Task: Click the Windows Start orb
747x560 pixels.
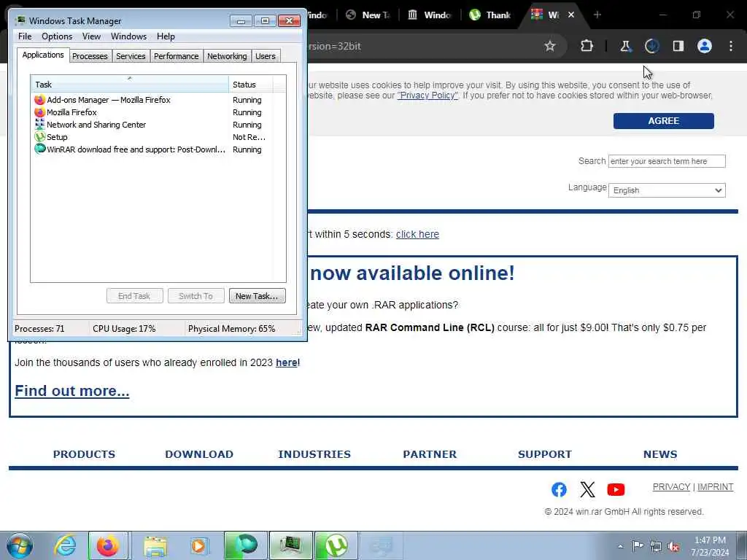Action: pyautogui.click(x=20, y=545)
